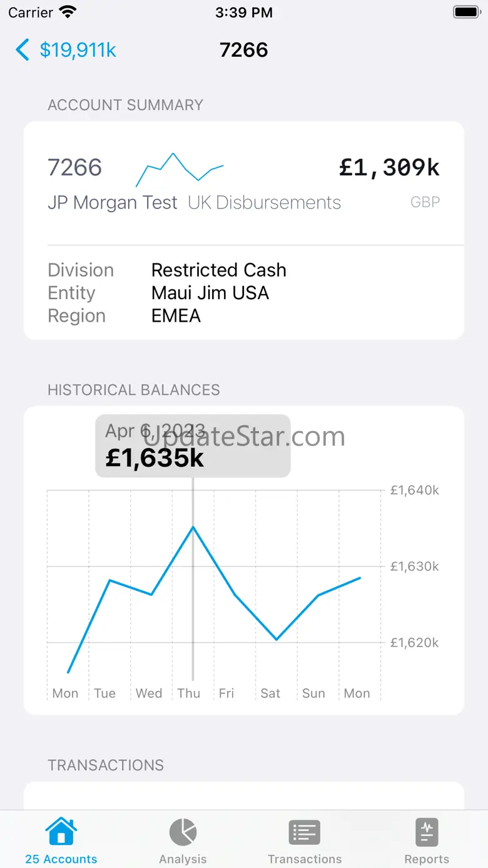This screenshot has width=488, height=868.
Task: Tap the back chevron icon
Action: tap(23, 50)
